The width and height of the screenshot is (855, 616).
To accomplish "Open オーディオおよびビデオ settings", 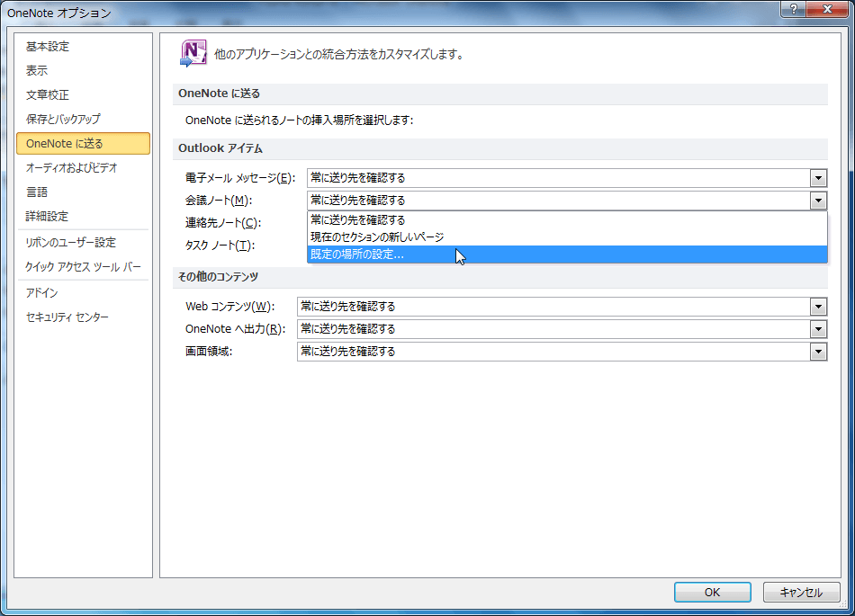I will point(71,168).
